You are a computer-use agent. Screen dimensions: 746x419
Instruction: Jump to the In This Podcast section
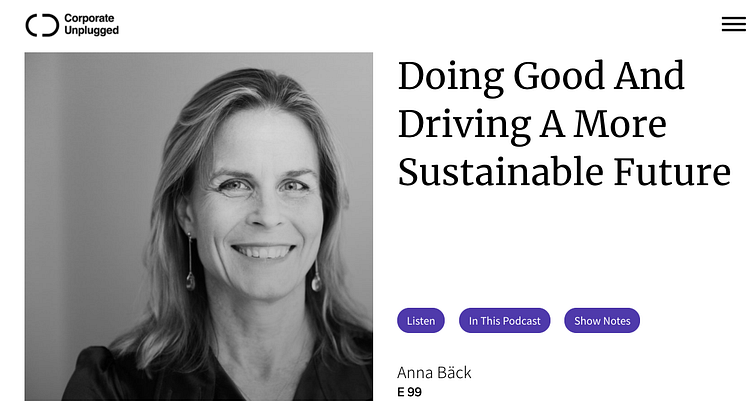coord(505,321)
